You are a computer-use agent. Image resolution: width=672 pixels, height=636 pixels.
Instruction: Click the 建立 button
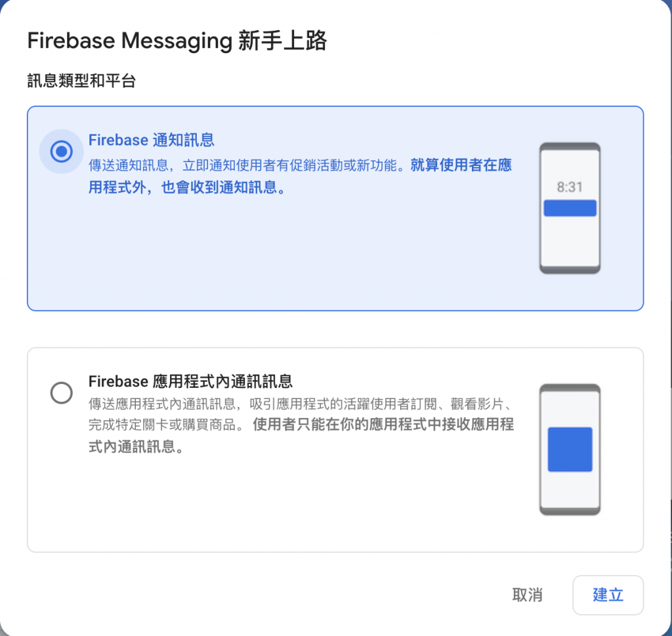pos(608,595)
